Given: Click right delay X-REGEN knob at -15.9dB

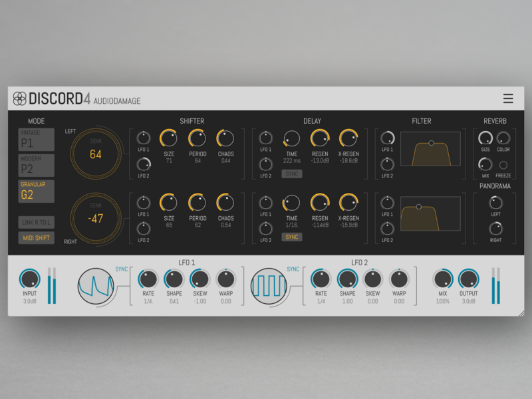Looking at the screenshot, I should pos(348,203).
